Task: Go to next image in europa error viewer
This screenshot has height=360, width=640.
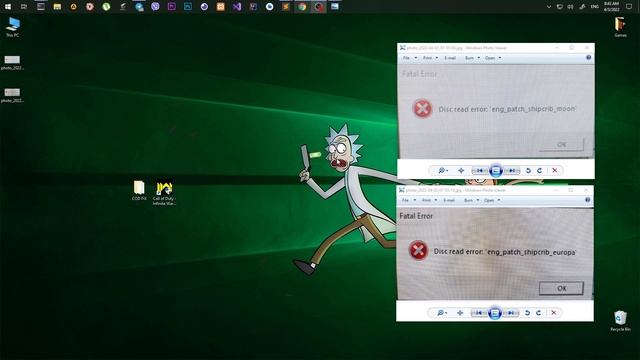Action: [x=511, y=313]
